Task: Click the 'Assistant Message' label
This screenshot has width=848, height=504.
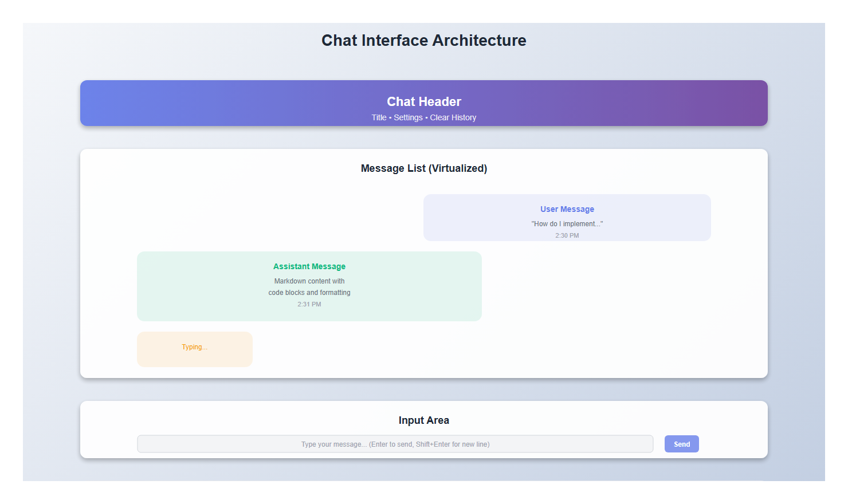Action: [309, 266]
